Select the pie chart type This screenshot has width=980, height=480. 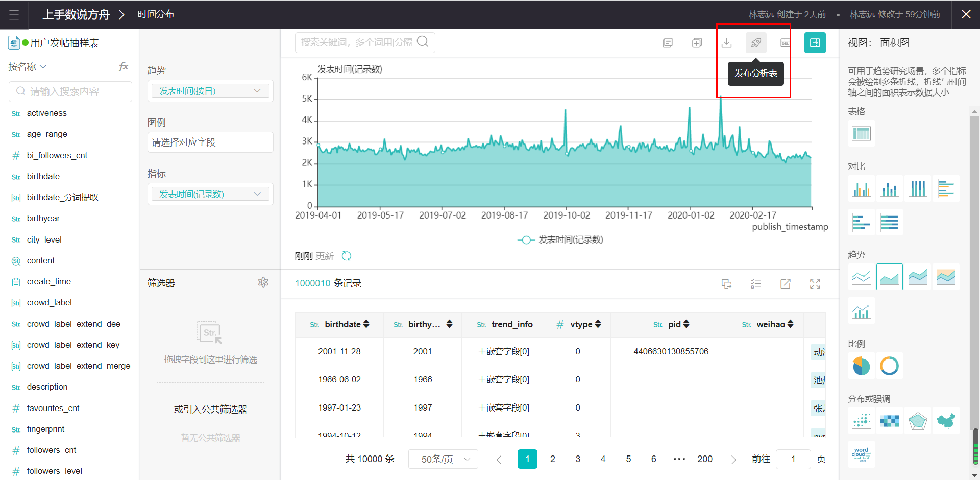[862, 366]
